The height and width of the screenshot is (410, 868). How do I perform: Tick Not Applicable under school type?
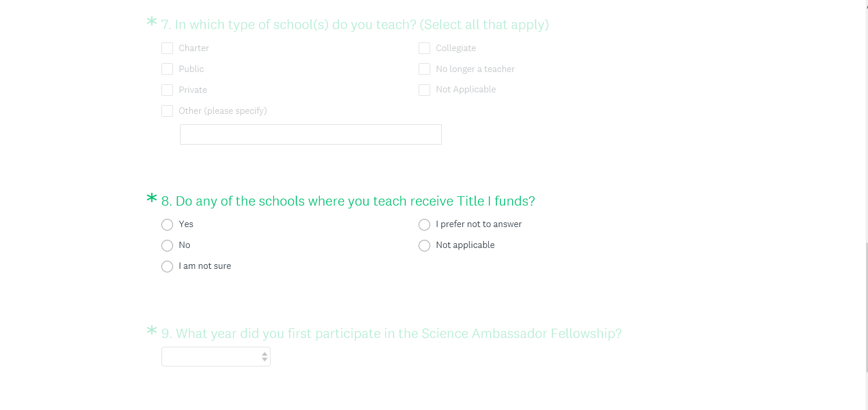(x=424, y=90)
